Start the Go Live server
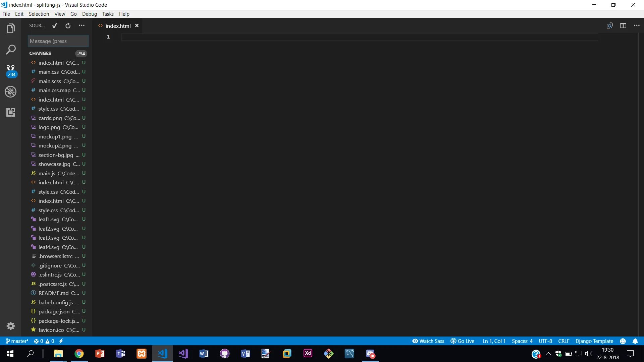Viewport: 644px width, 362px height. coord(463,341)
